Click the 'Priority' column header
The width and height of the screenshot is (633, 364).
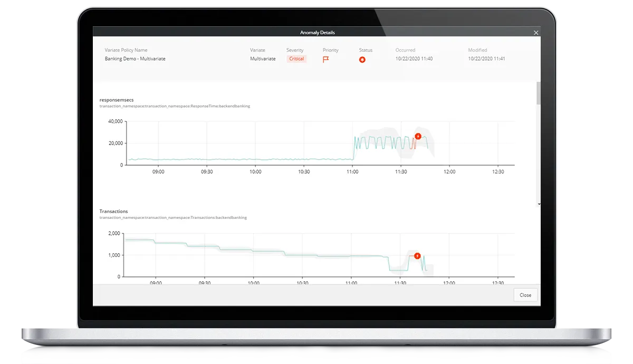pos(331,50)
